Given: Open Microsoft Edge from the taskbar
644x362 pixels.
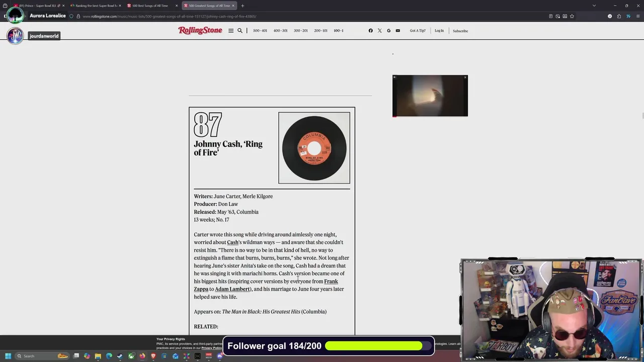Looking at the screenshot, I should [109, 356].
